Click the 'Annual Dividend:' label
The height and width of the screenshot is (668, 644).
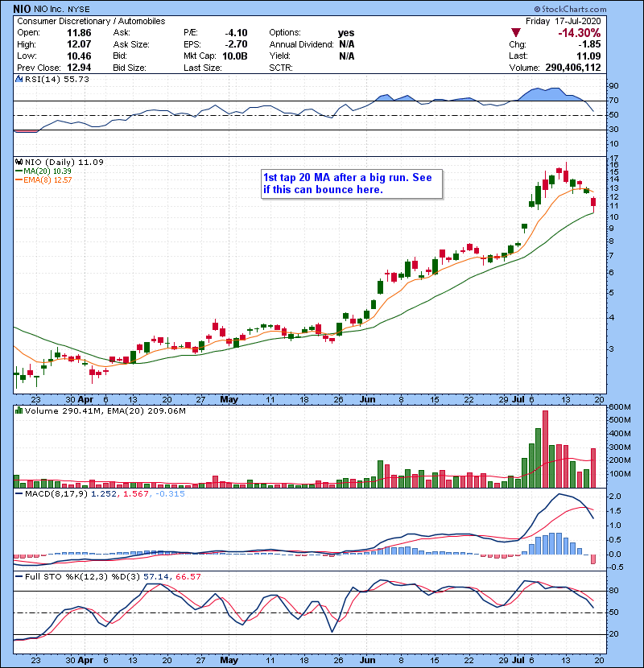coord(301,44)
